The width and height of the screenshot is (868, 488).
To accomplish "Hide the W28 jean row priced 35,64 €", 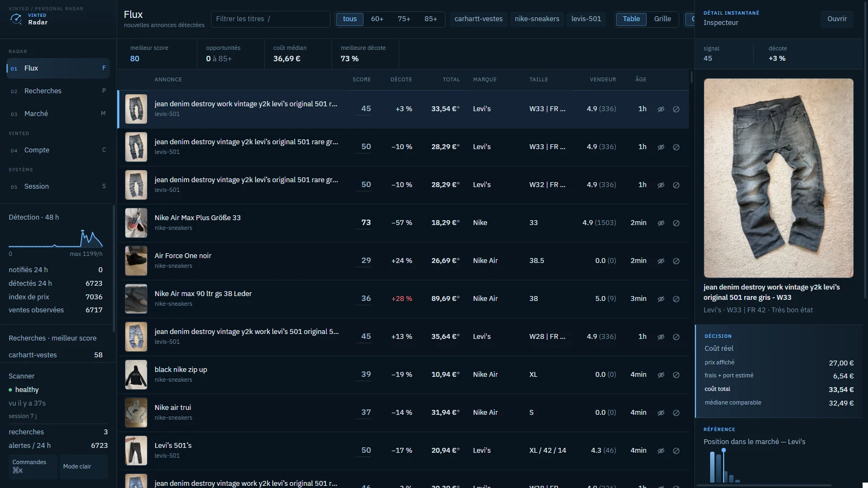I will [661, 337].
